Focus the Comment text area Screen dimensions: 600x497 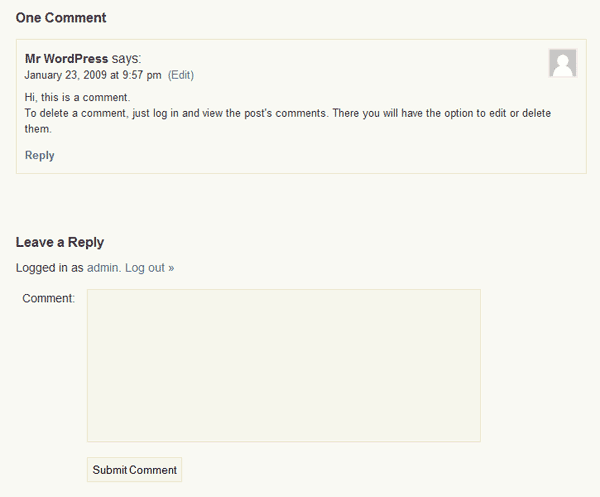[284, 366]
